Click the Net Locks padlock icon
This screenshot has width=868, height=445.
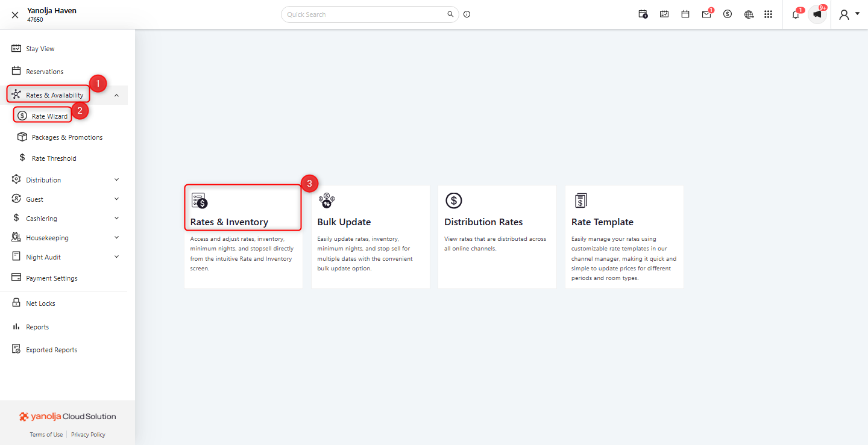click(x=16, y=303)
